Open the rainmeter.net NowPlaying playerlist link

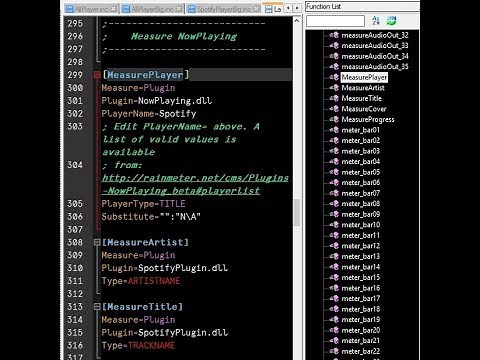pos(195,184)
